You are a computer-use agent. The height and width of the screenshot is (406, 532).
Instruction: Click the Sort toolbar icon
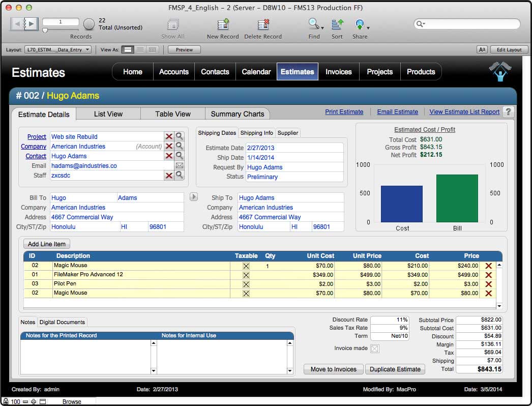(x=337, y=24)
